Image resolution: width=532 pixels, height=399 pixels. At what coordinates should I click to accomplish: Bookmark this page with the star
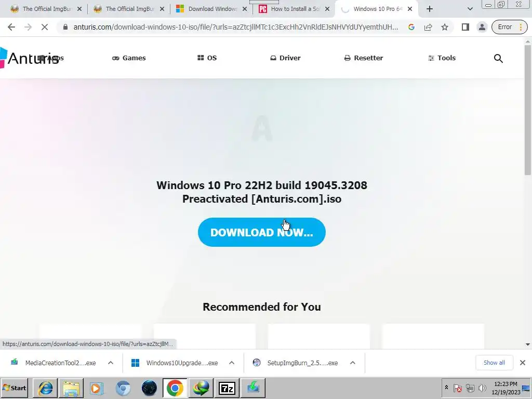coord(445,27)
